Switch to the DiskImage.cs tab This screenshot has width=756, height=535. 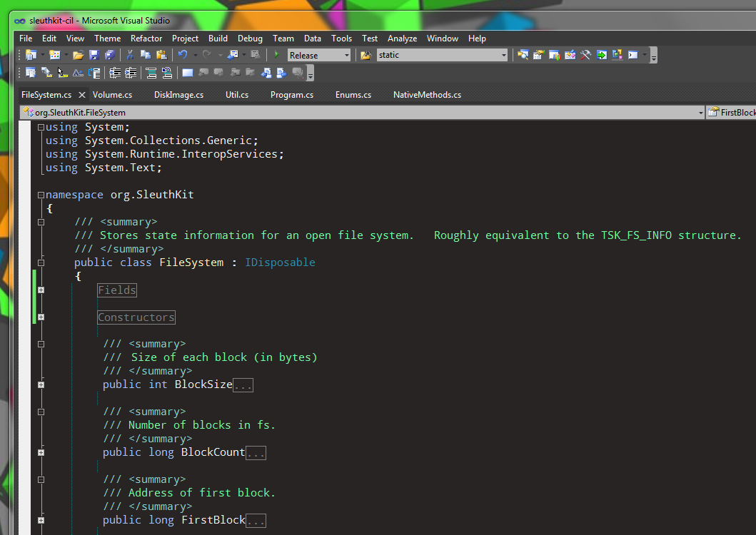tap(178, 95)
